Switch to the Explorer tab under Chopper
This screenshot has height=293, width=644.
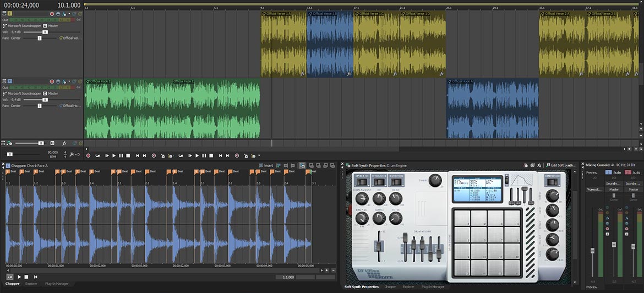[31, 284]
